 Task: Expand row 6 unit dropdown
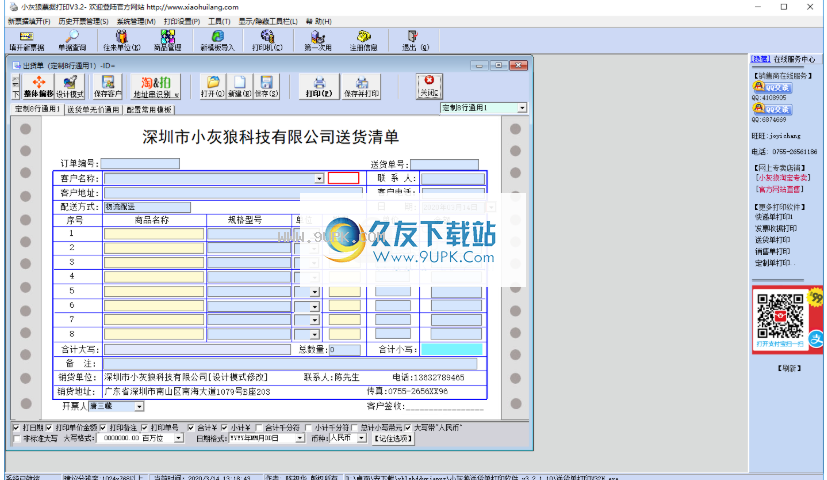tap(315, 306)
